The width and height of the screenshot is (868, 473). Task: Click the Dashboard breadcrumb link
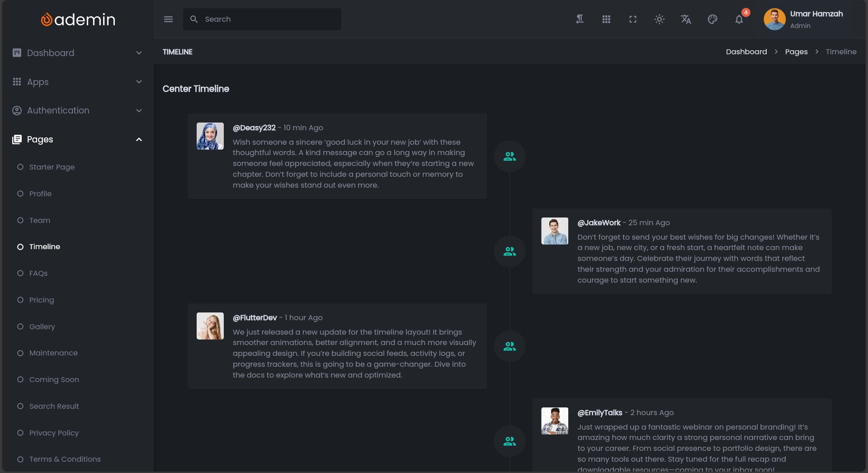pyautogui.click(x=746, y=52)
